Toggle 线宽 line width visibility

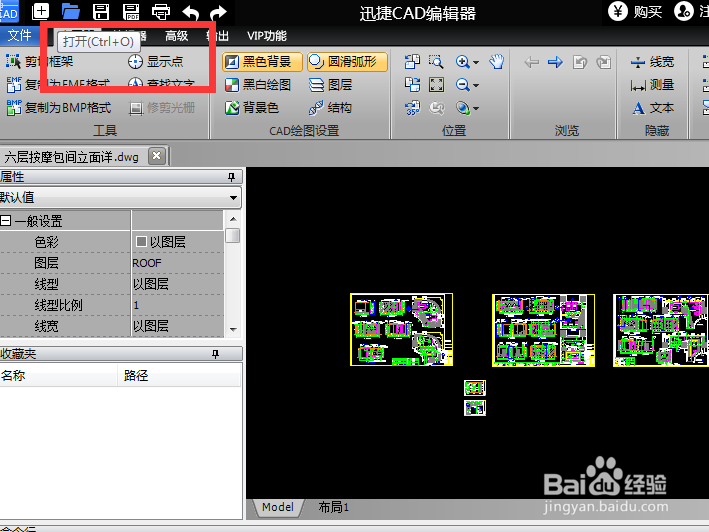tap(652, 61)
